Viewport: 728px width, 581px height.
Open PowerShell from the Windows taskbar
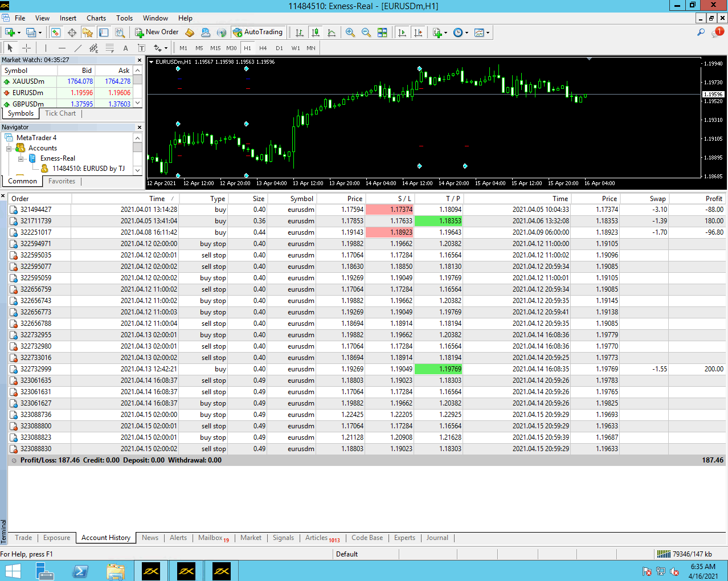coord(80,571)
